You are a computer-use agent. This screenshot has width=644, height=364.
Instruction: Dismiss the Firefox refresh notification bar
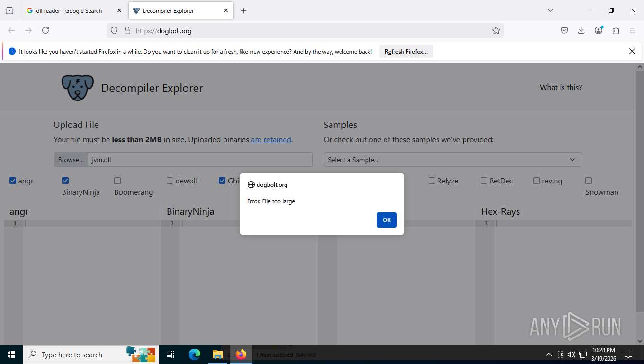point(632,51)
